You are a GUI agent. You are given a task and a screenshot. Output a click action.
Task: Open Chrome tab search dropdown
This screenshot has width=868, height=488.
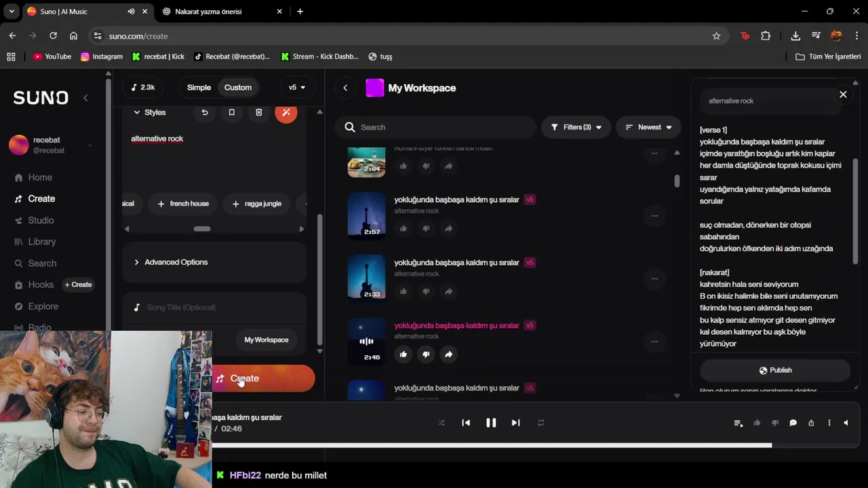(12, 12)
